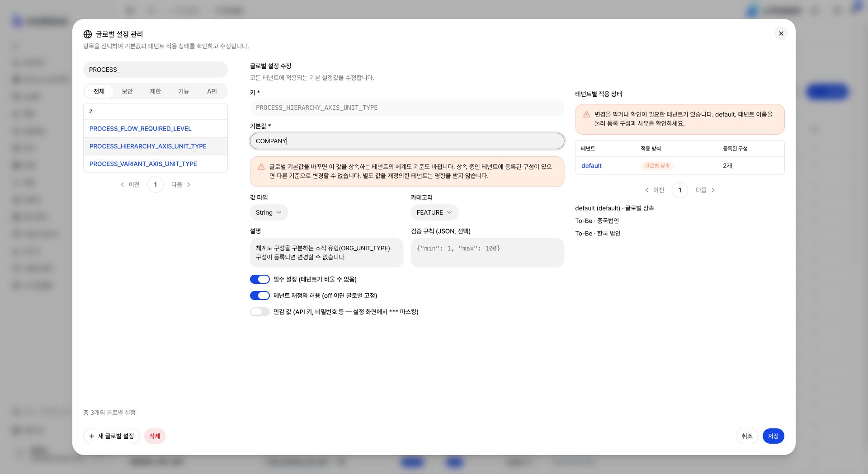Switch to the 제한 tab
This screenshot has height=474, width=868.
[156, 91]
